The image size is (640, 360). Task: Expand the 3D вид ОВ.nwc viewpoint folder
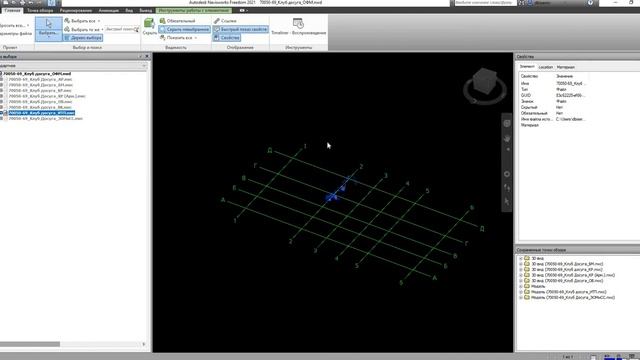tap(521, 281)
